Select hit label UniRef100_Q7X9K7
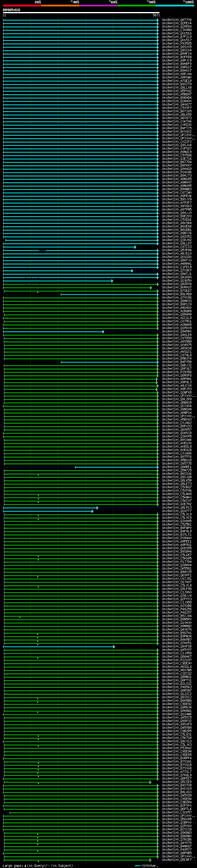Viewport: 197px width, 868px height. pyautogui.click(x=177, y=271)
